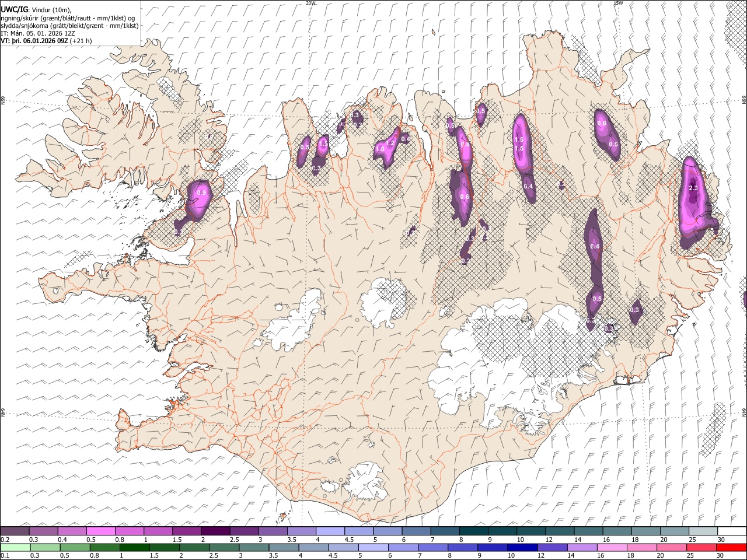
Task: Pick the rose-pink 20 swatch on lower scale
Action: [x=671, y=547]
